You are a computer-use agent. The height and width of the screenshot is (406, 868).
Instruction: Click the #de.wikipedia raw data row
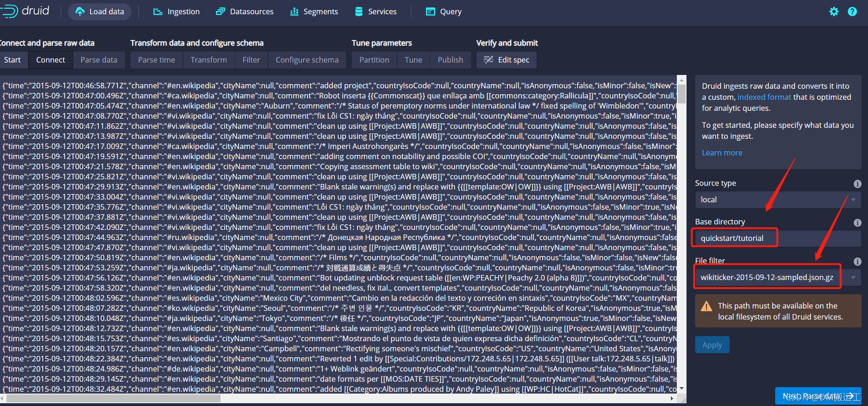(x=339, y=369)
